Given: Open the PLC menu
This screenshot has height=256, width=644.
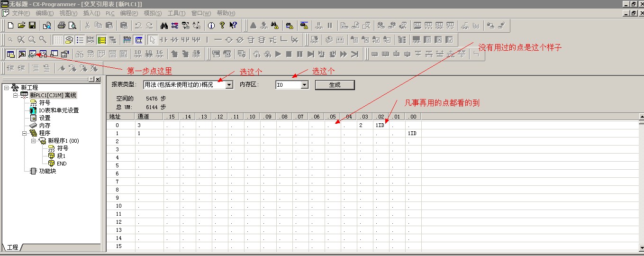Looking at the screenshot, I should tap(110, 13).
